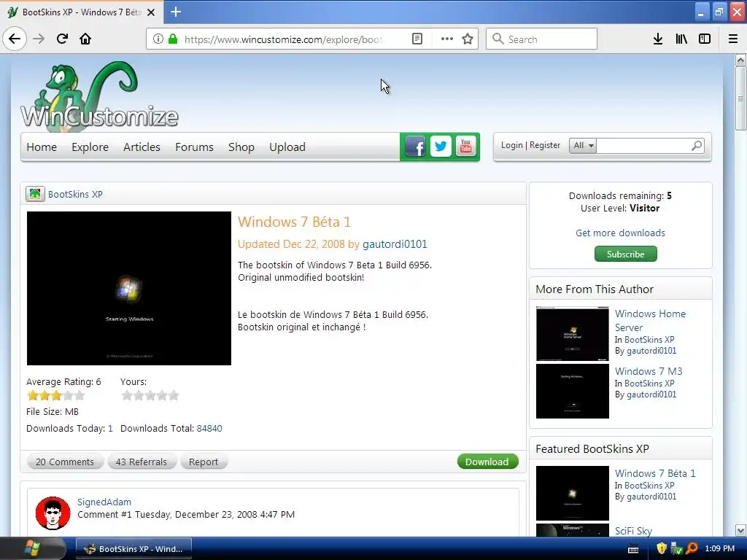Click the main bootskin preview image
The height and width of the screenshot is (560, 747).
[129, 288]
